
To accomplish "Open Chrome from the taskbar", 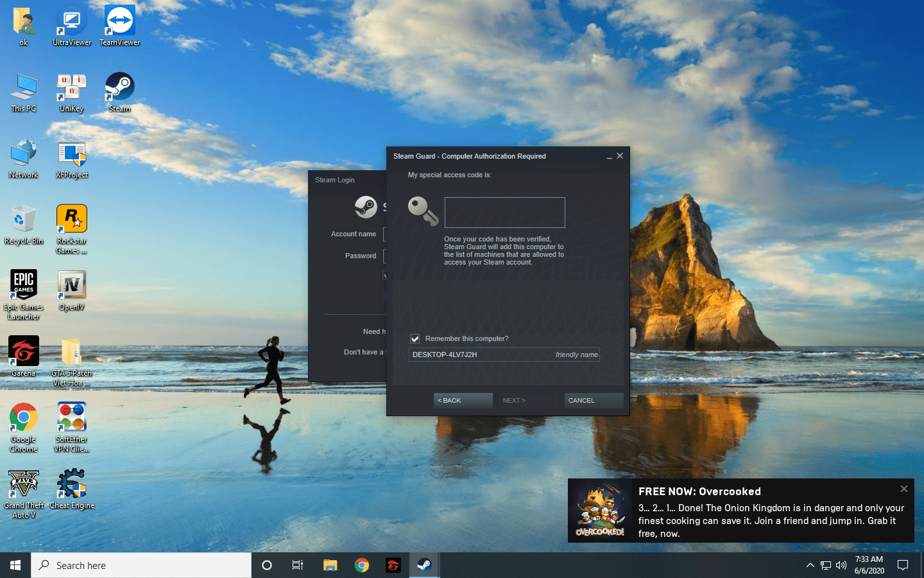I will pyautogui.click(x=362, y=565).
